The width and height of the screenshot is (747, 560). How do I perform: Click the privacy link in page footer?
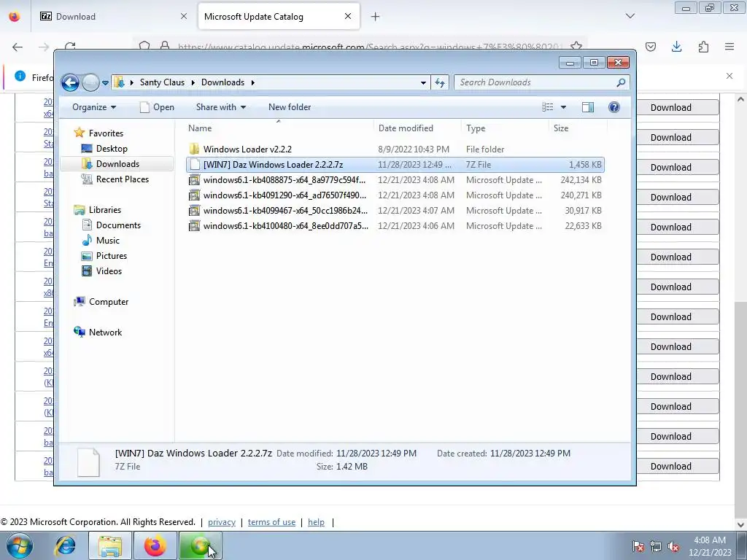(222, 522)
